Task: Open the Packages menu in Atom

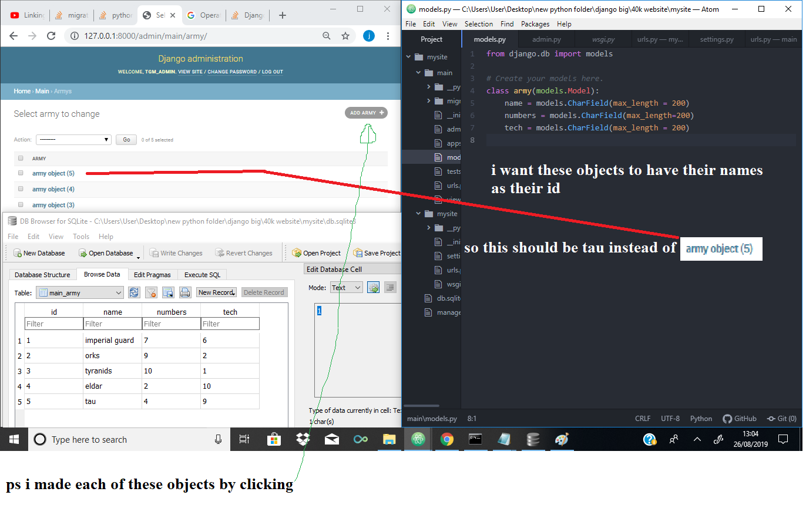Action: click(535, 24)
